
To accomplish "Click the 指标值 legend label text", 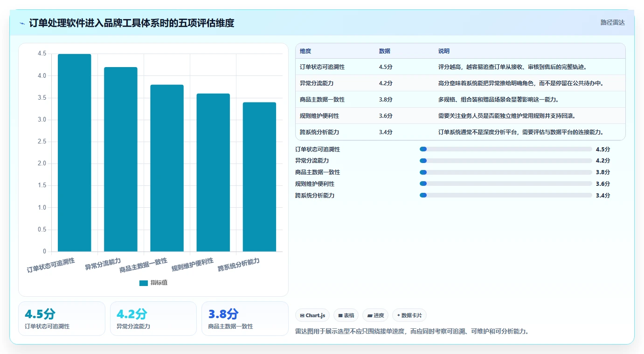I will (x=159, y=283).
